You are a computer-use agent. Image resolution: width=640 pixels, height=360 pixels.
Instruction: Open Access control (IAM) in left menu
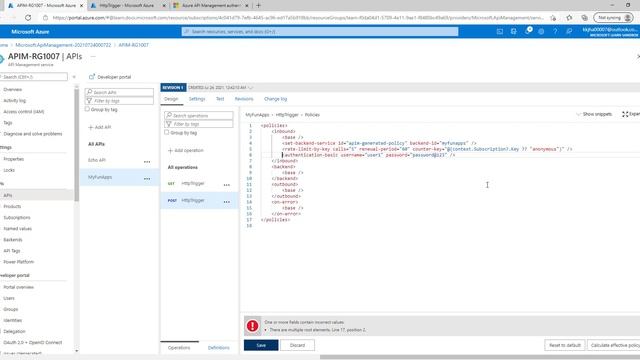coord(24,111)
